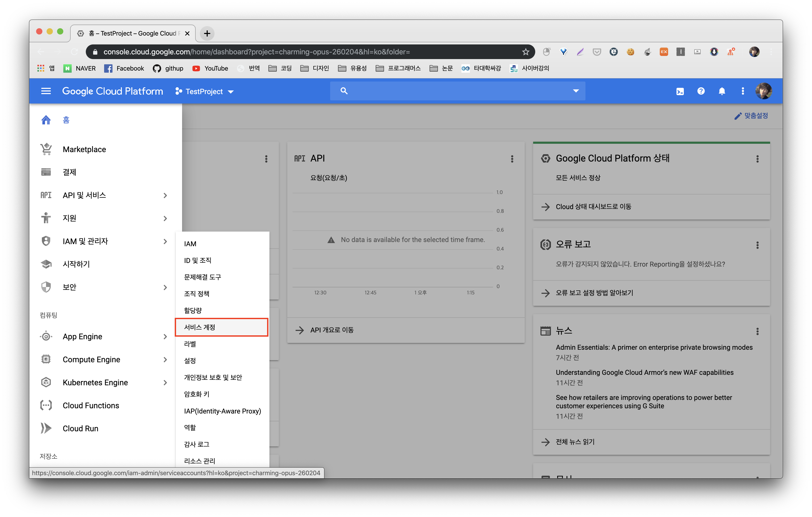812x517 pixels.
Task: Click the help question mark icon
Action: [x=701, y=91]
